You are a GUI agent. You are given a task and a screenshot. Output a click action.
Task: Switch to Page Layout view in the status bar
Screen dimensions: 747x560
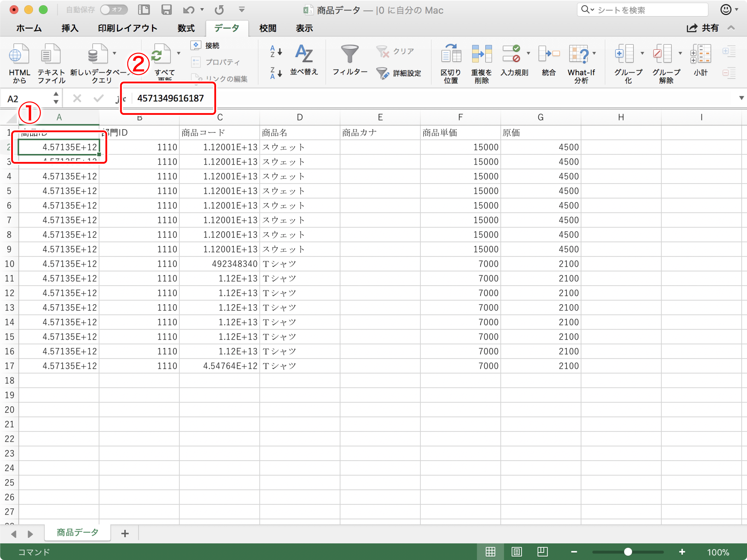(x=516, y=552)
